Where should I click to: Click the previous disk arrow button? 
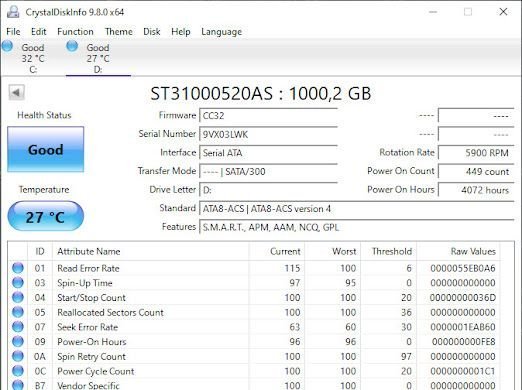click(x=16, y=92)
